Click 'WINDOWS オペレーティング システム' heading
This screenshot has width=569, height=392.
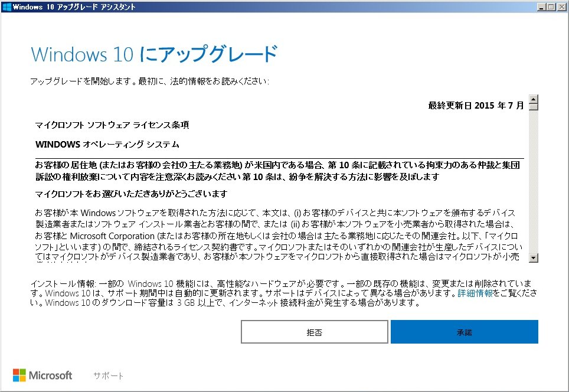click(107, 145)
